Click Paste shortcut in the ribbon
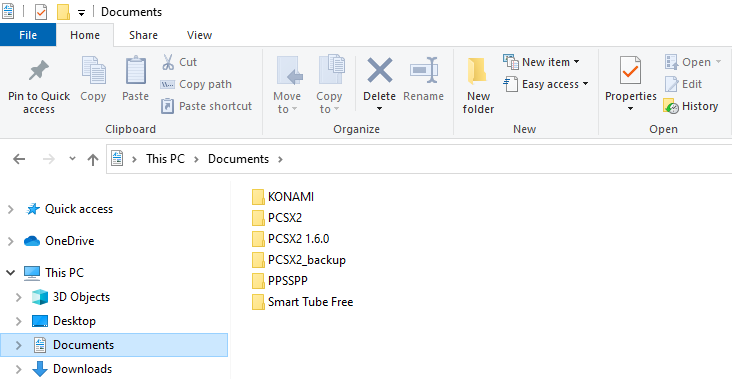Screen dimensions: 732x379 point(206,106)
